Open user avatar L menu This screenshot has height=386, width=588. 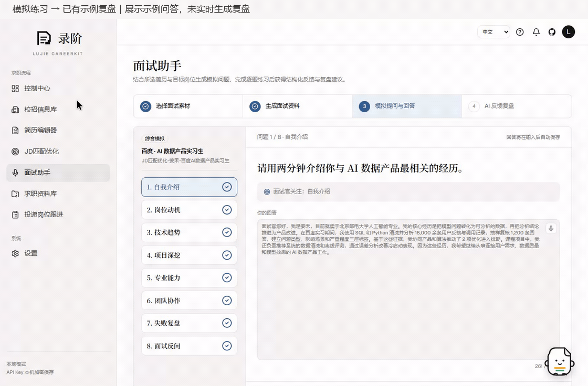(569, 32)
